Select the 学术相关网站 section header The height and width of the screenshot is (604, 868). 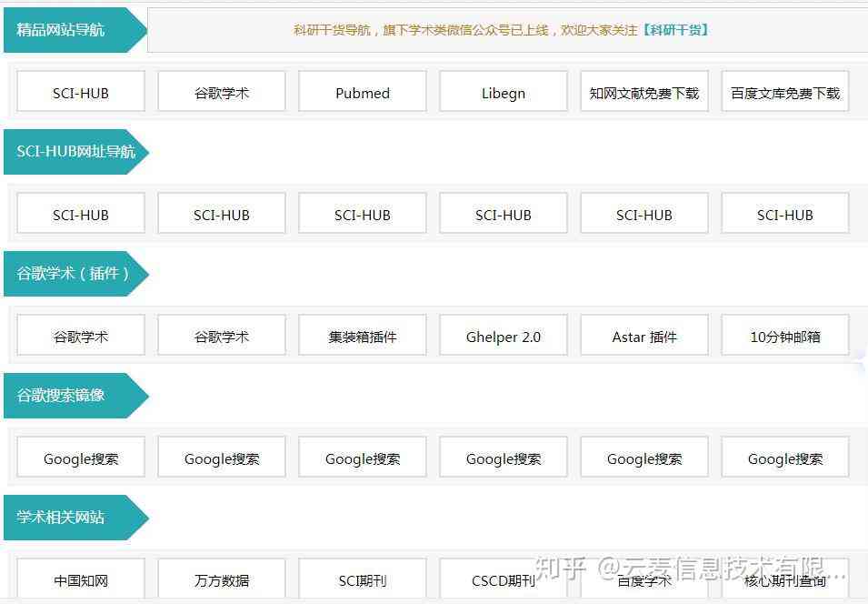(76, 518)
